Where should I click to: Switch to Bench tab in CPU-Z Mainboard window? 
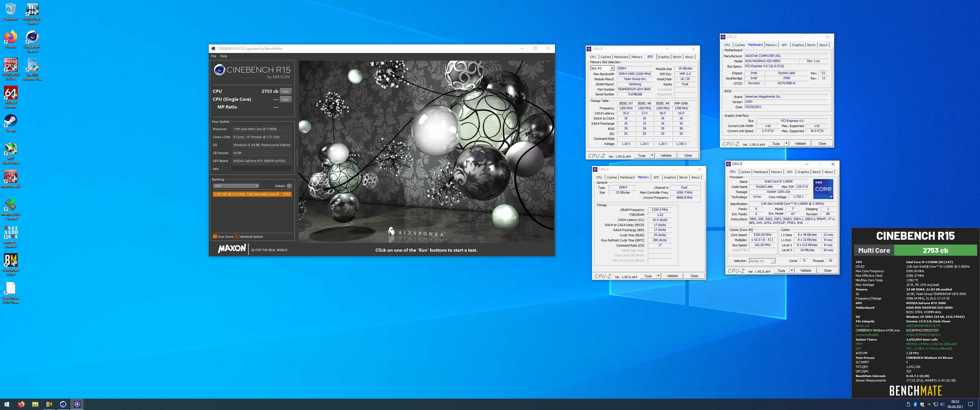811,45
